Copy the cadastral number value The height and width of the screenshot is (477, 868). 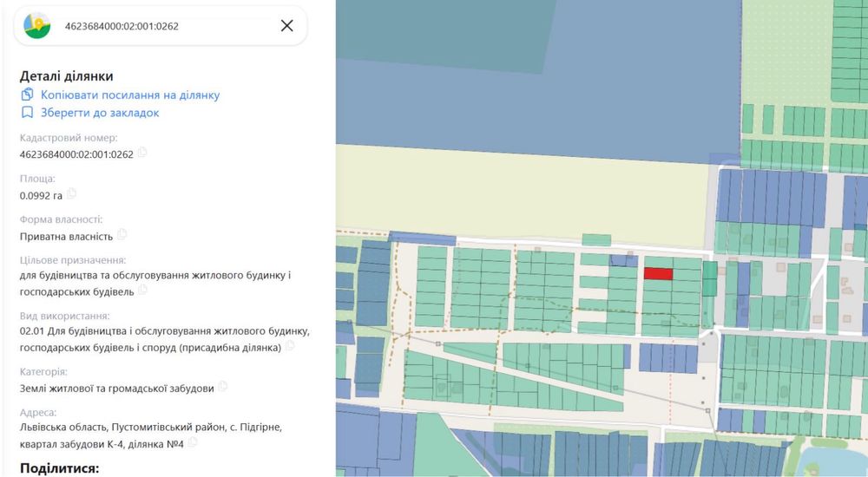(142, 154)
